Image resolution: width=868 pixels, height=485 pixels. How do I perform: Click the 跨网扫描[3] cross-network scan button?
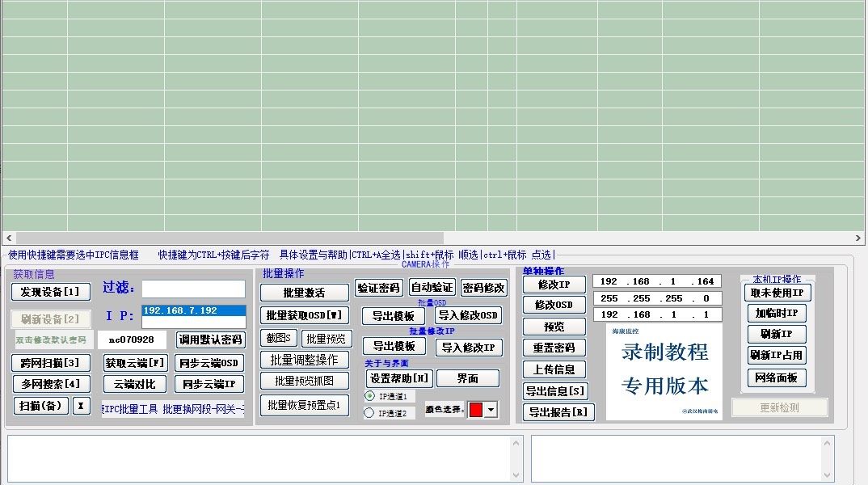(50, 363)
